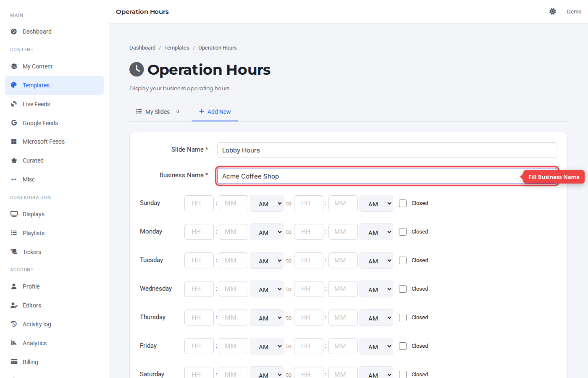The image size is (588, 378).
Task: Open Templates in the sidebar
Action: coord(54,85)
